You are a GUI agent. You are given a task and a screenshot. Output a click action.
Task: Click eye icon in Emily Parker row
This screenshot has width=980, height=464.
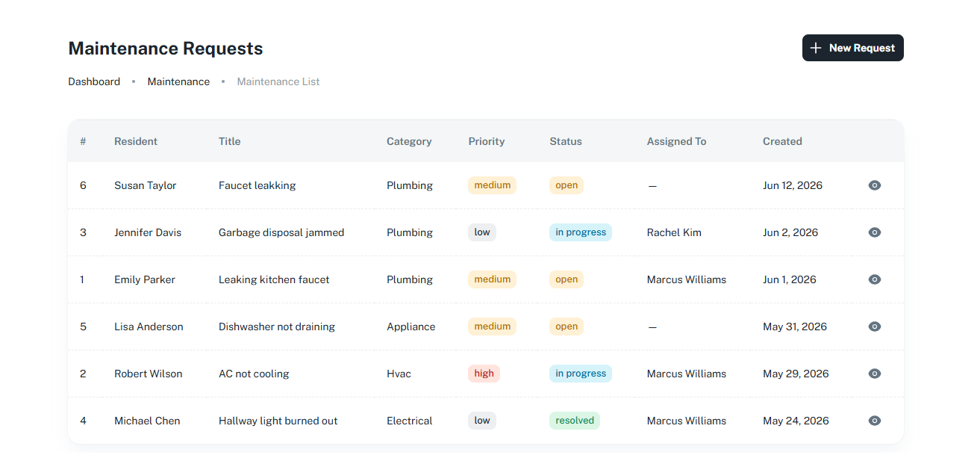pos(875,279)
